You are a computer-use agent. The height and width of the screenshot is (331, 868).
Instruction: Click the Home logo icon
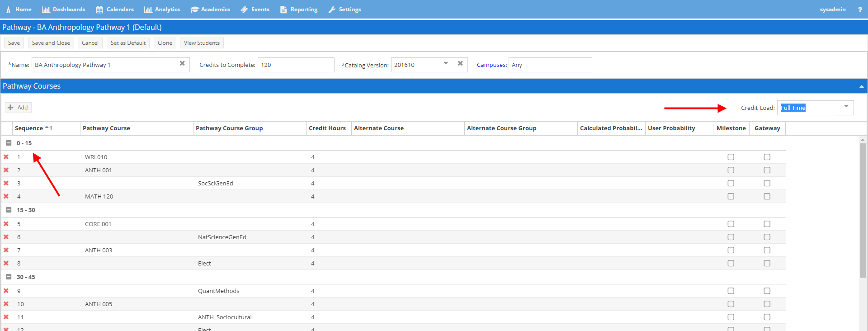pyautogui.click(x=8, y=9)
